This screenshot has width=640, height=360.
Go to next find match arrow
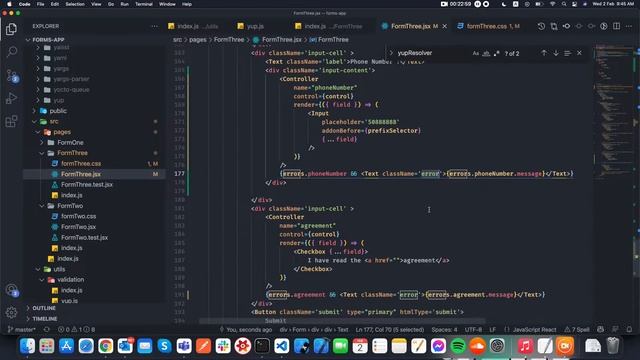pyautogui.click(x=556, y=53)
